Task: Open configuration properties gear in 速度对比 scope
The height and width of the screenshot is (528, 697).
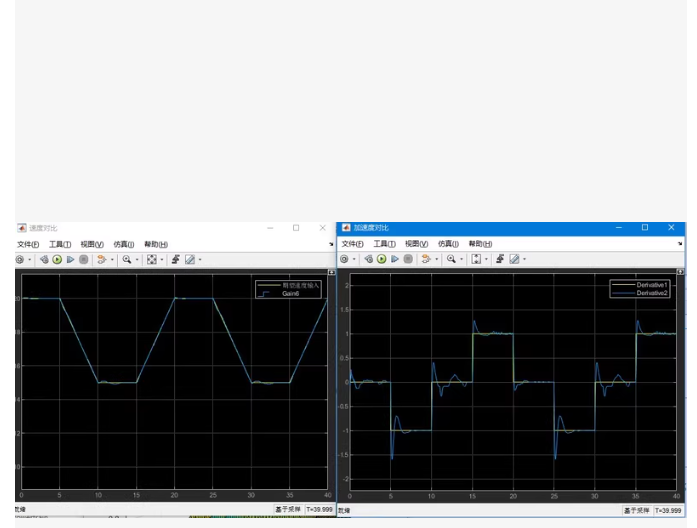Action: pyautogui.click(x=20, y=260)
